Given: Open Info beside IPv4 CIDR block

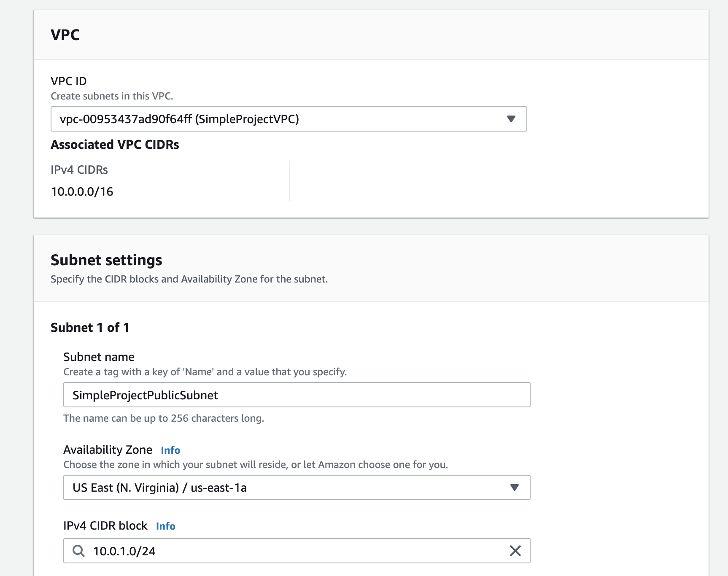Looking at the screenshot, I should 166,526.
